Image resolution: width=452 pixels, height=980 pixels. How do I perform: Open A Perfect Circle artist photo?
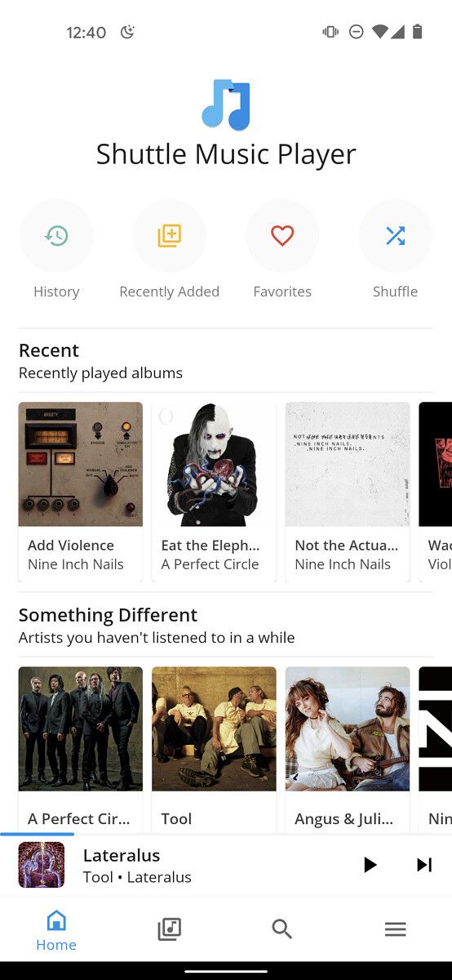click(81, 728)
